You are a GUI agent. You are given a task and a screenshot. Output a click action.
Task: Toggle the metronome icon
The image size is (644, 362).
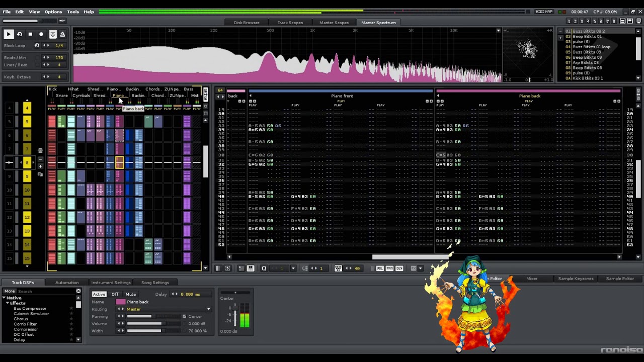(x=62, y=34)
